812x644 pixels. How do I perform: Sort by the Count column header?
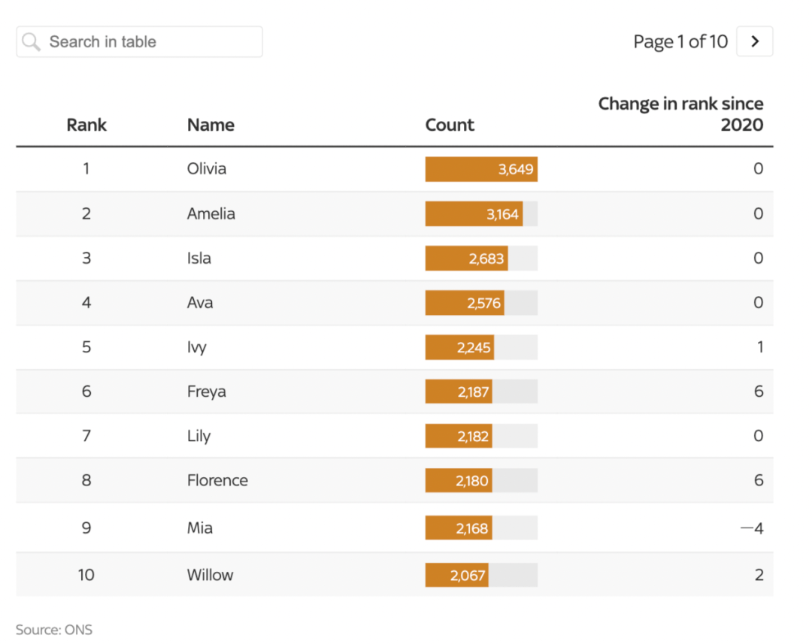point(450,125)
